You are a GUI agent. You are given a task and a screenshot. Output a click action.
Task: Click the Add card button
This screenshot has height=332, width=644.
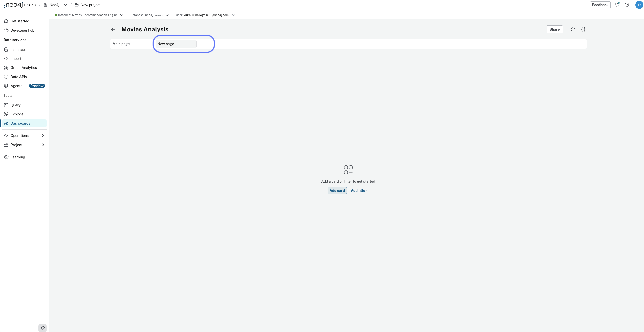click(x=337, y=190)
